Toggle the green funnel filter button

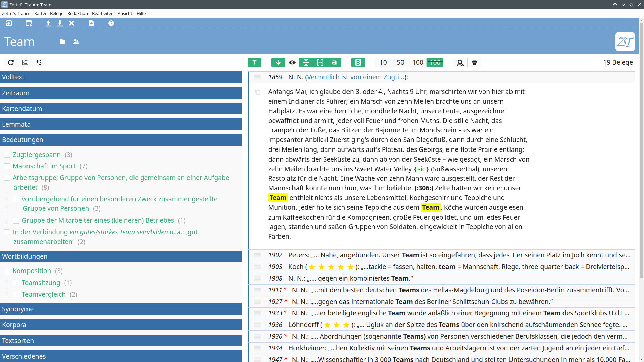(x=254, y=62)
